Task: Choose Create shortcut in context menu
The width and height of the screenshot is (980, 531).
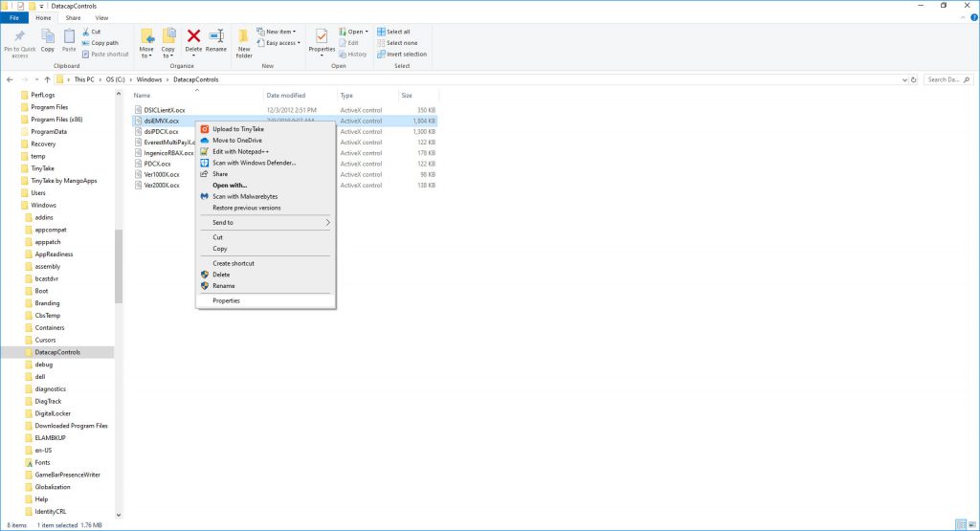Action: (x=266, y=264)
